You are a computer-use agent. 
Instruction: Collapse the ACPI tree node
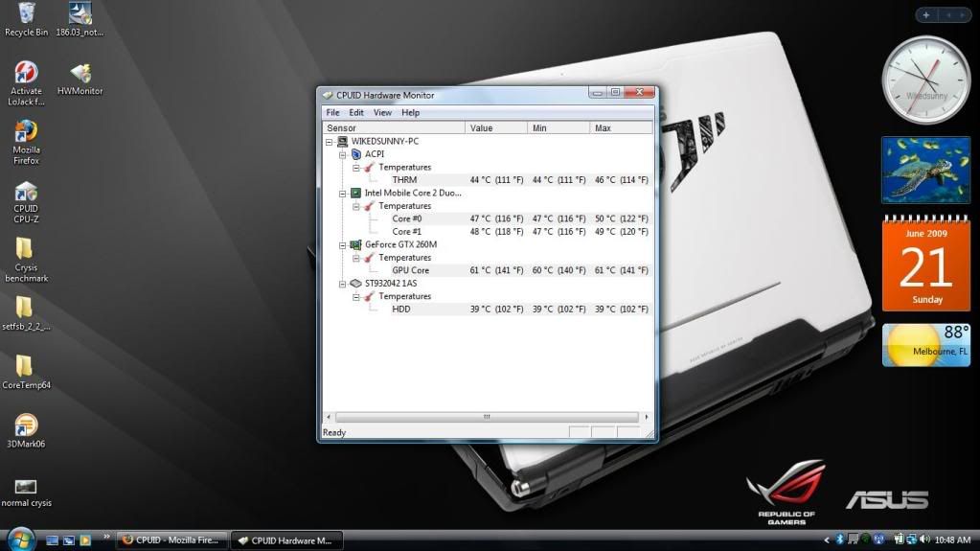tap(343, 154)
